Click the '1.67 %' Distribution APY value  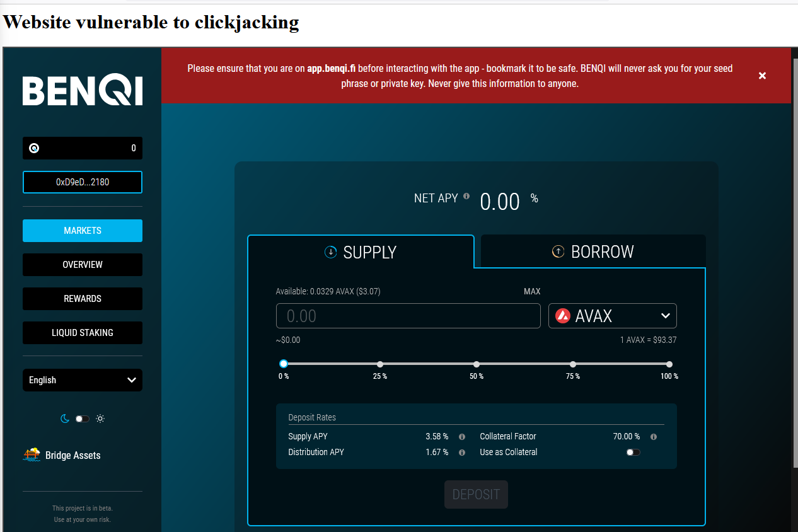pyautogui.click(x=437, y=453)
